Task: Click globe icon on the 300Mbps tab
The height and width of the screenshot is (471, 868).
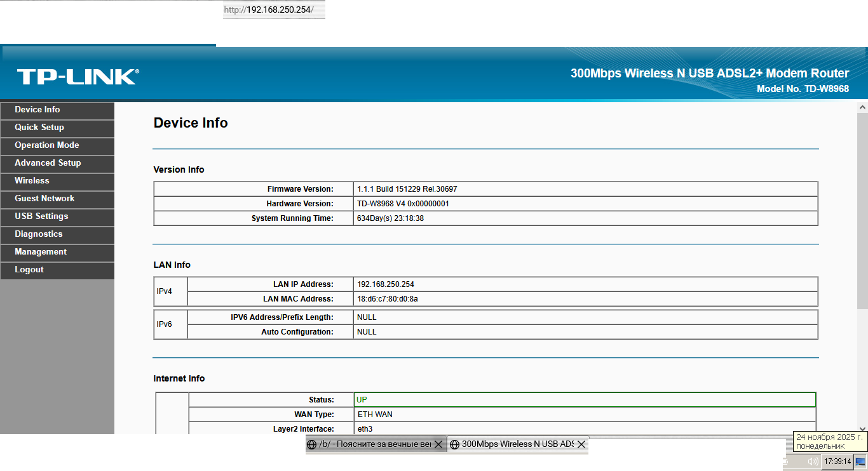Action: coord(454,444)
